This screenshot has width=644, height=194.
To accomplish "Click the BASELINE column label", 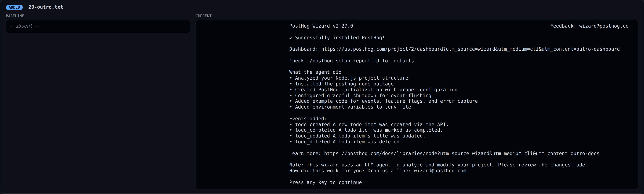I will pyautogui.click(x=15, y=16).
